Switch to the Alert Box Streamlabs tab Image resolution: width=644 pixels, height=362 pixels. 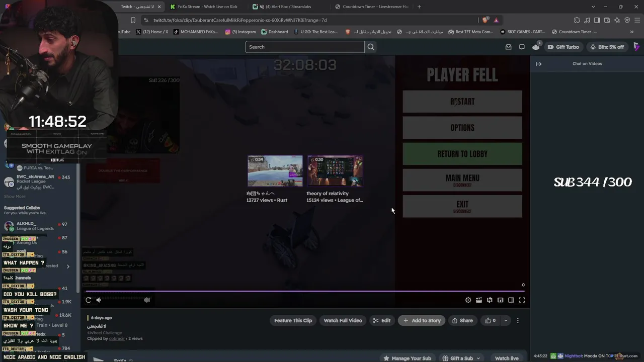[288, 7]
